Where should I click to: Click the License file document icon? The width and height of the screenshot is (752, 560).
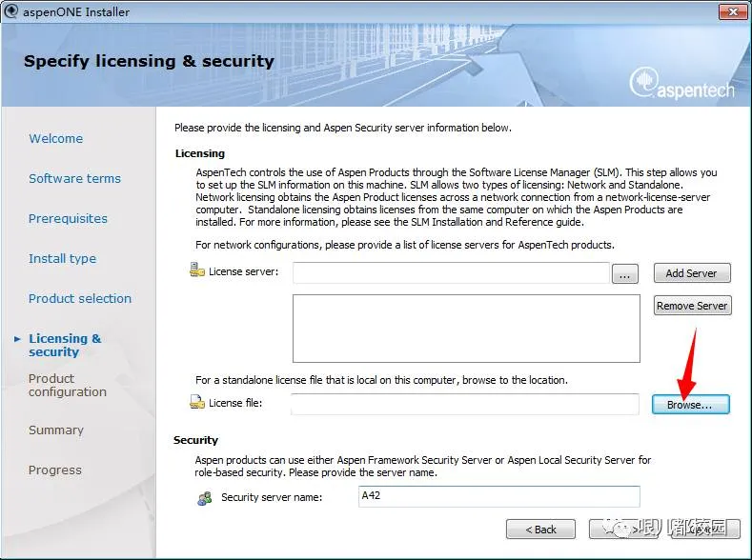click(197, 402)
